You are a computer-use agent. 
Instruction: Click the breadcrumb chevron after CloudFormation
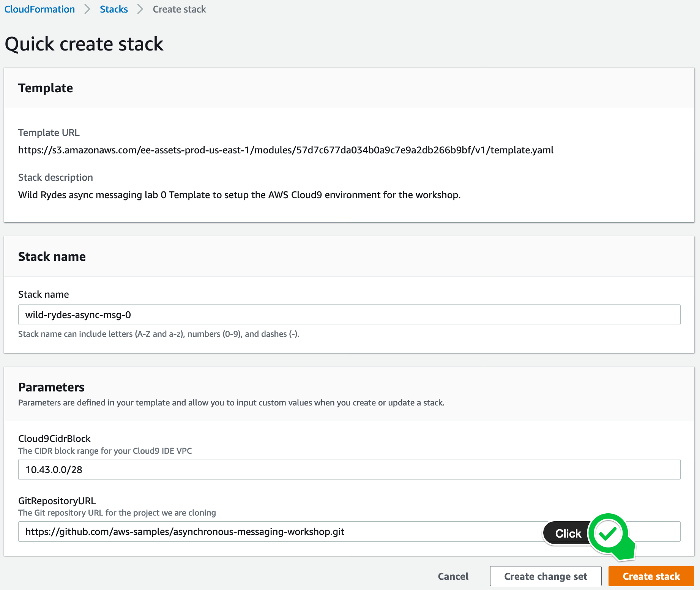pyautogui.click(x=87, y=9)
